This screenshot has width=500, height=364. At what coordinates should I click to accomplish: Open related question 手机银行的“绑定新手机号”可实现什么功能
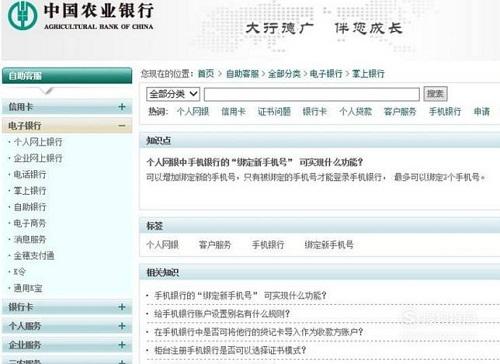point(240,295)
